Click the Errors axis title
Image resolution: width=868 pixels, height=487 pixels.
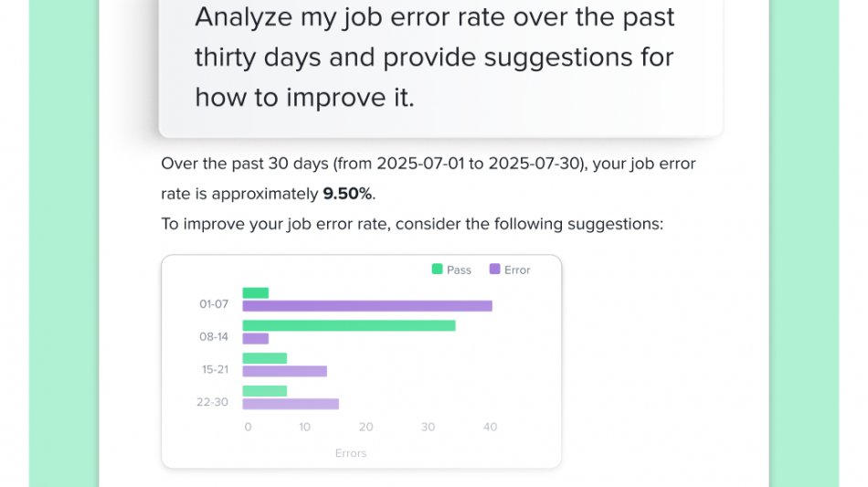point(351,453)
